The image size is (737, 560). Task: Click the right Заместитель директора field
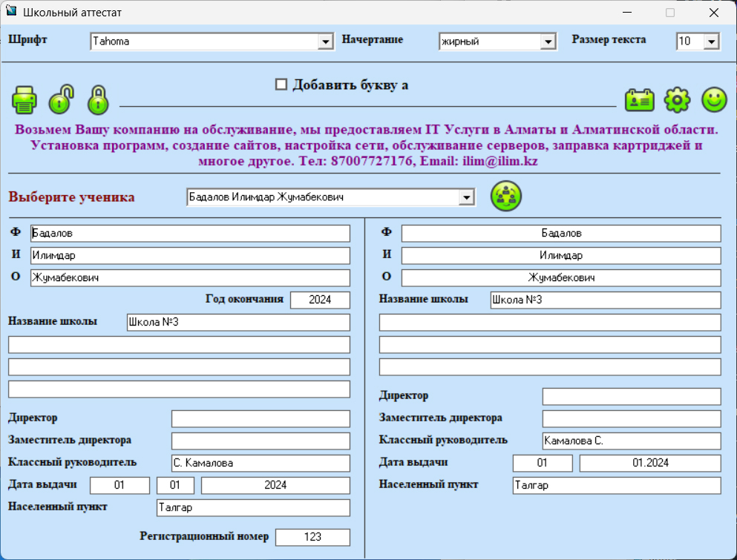click(x=632, y=418)
